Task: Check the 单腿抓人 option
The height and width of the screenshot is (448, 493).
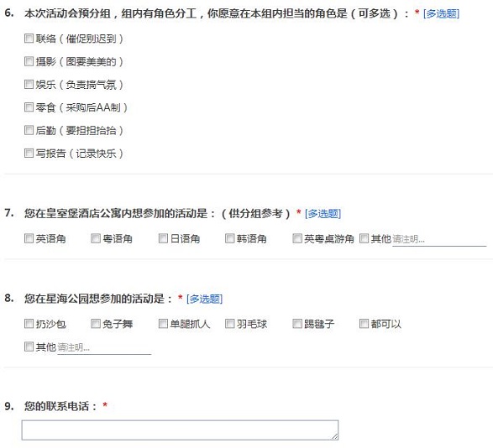Action: pyautogui.click(x=163, y=324)
